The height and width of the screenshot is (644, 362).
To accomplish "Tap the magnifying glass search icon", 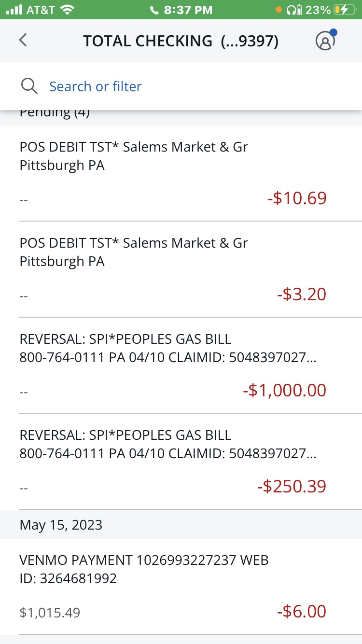I will pos(29,86).
